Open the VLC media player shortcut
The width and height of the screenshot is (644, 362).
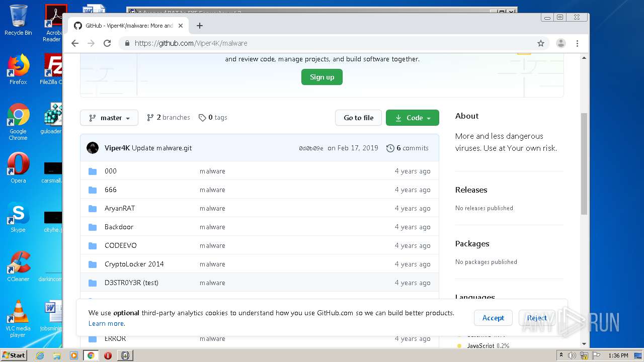point(18,319)
